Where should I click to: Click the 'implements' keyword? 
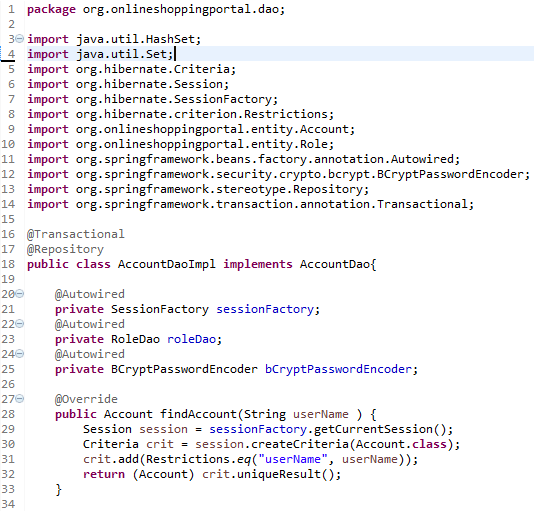[x=258, y=264]
